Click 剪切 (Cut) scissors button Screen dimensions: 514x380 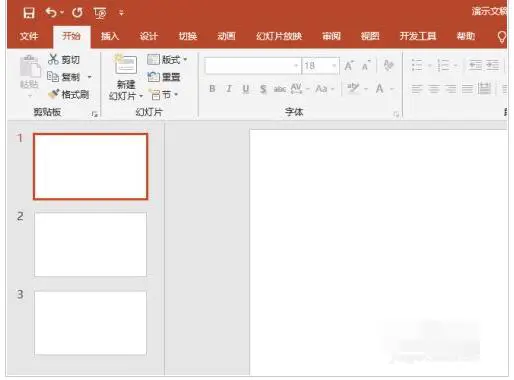[x=64, y=60]
